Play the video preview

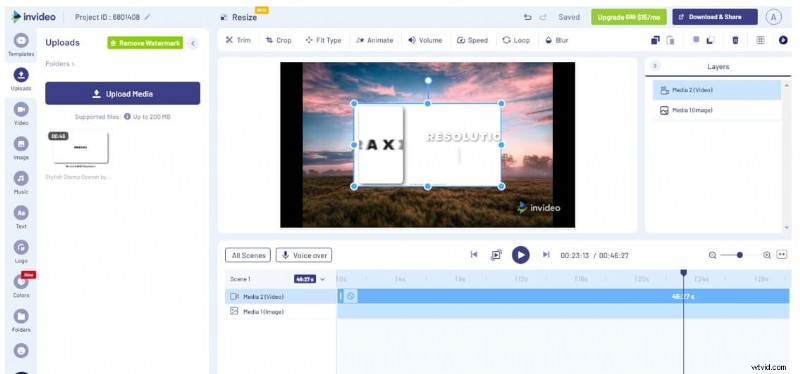coord(520,255)
